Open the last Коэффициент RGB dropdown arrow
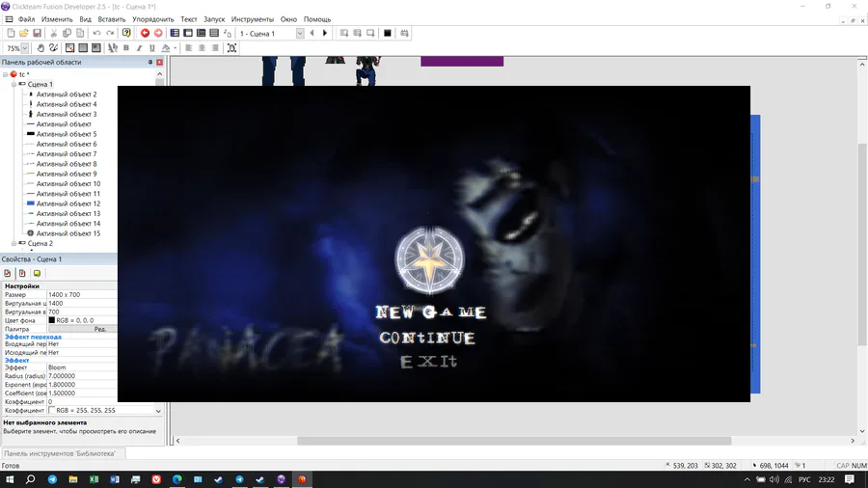 pos(158,411)
